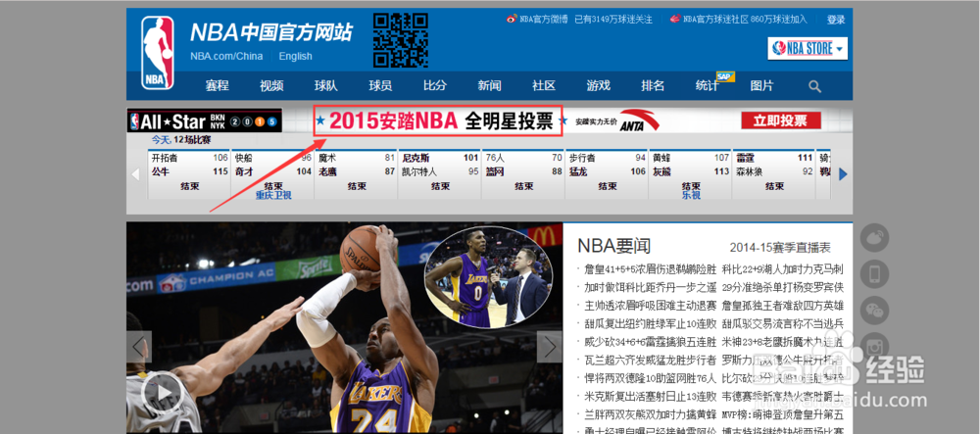Open headline 威少砍34+6+6雷霆擒狼五连胜

click(650, 342)
